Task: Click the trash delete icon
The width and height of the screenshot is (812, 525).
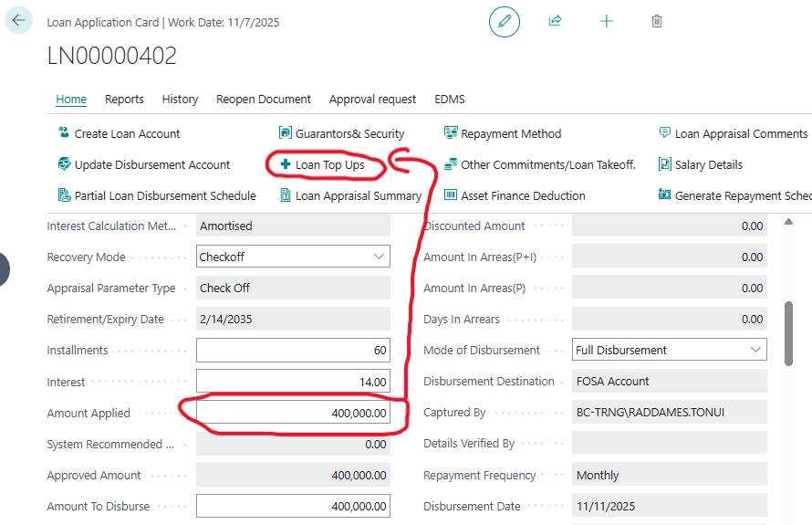Action: coord(657,21)
